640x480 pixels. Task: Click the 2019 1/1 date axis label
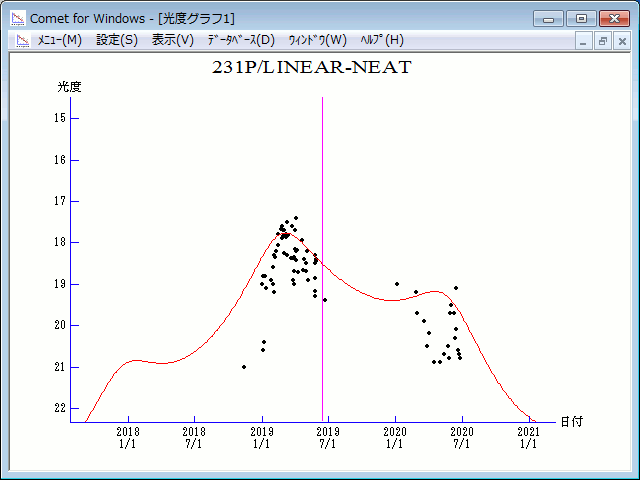pos(262,438)
